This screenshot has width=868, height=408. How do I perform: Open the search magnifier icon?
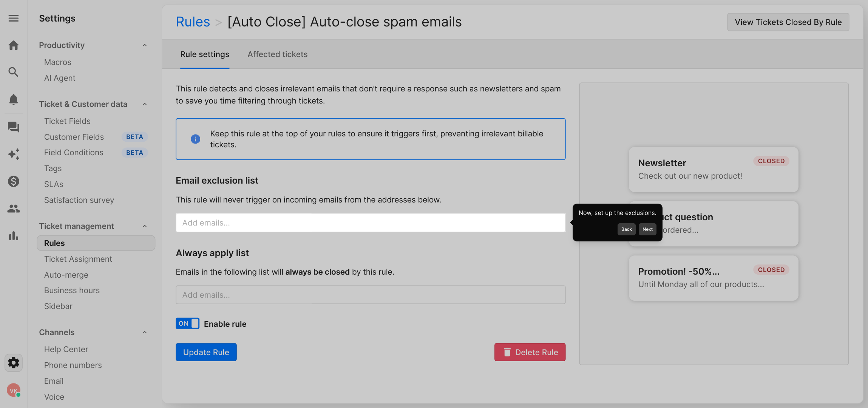click(14, 72)
